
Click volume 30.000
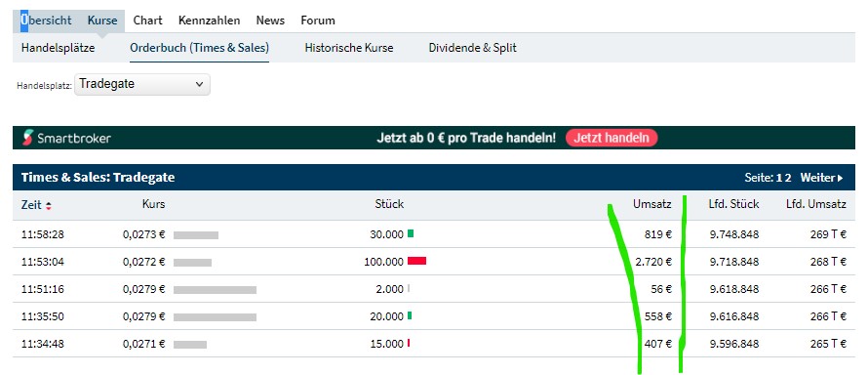(386, 234)
